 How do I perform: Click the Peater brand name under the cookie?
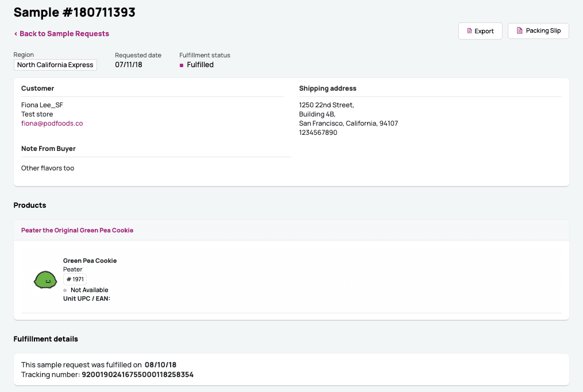(x=72, y=269)
